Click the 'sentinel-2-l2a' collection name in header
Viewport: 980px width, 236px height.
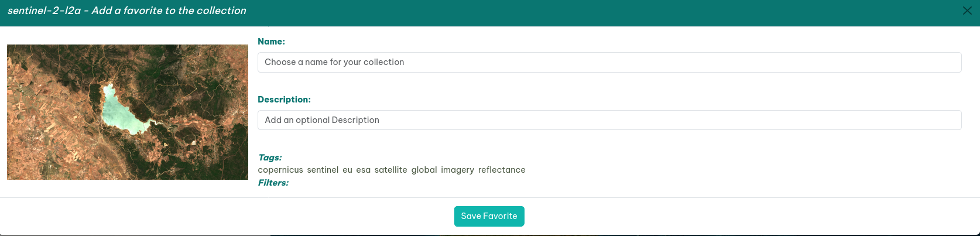44,11
